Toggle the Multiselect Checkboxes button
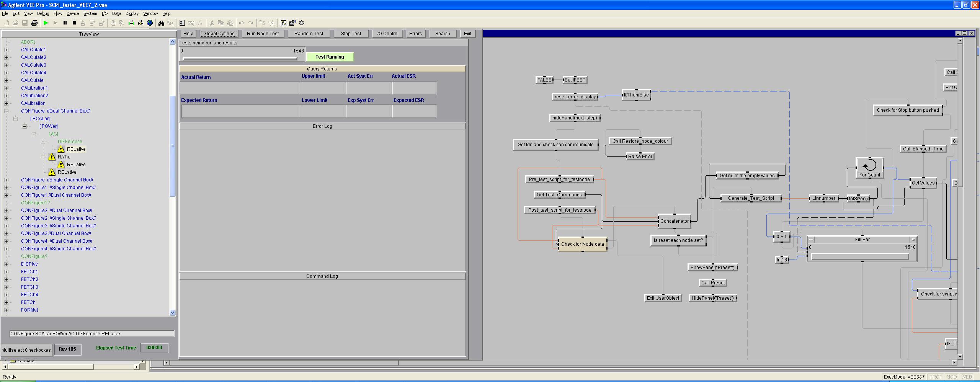 click(x=26, y=350)
